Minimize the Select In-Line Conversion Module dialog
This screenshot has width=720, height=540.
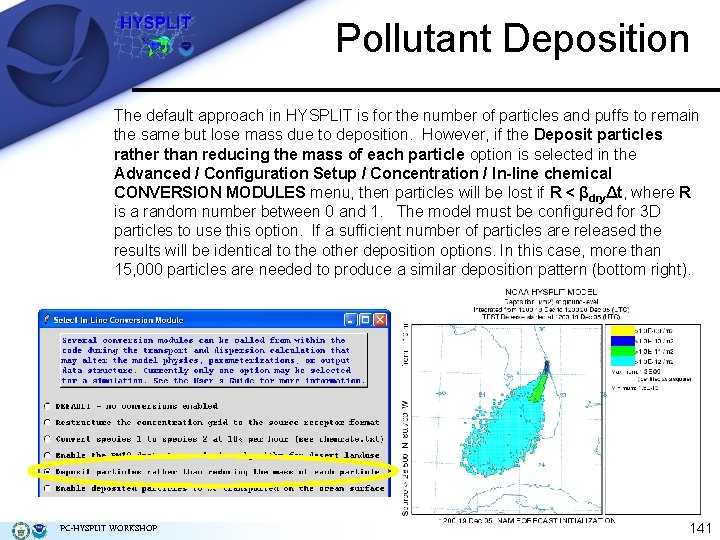pyautogui.click(x=350, y=320)
